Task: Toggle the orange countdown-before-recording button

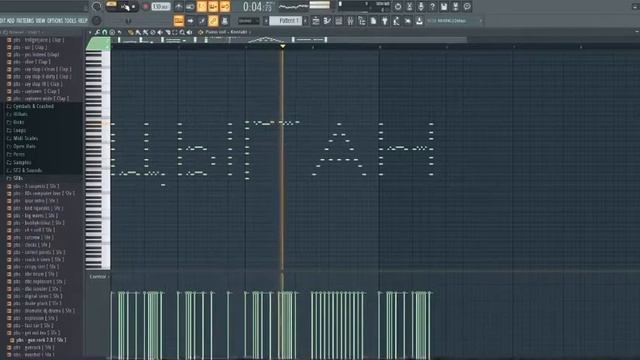Action: point(202,7)
